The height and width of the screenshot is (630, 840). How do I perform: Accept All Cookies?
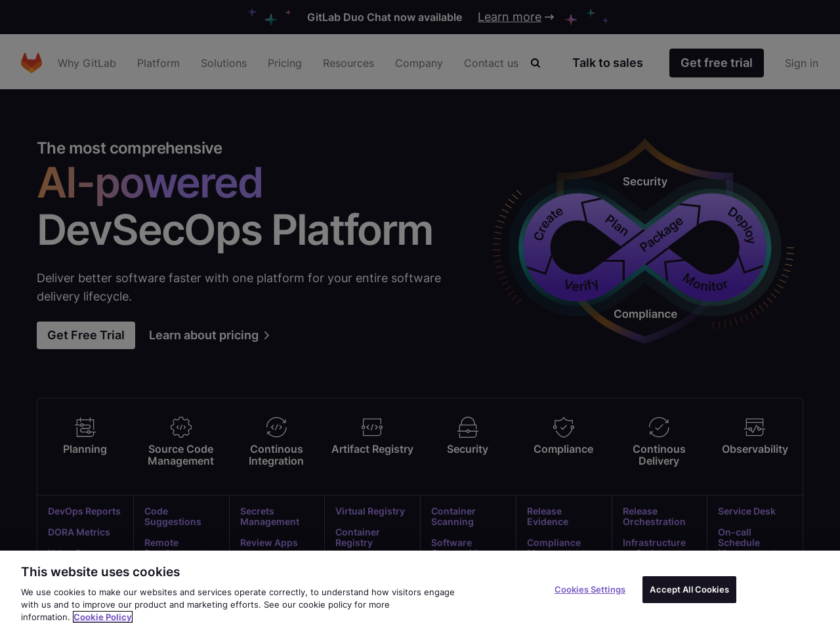tap(689, 589)
